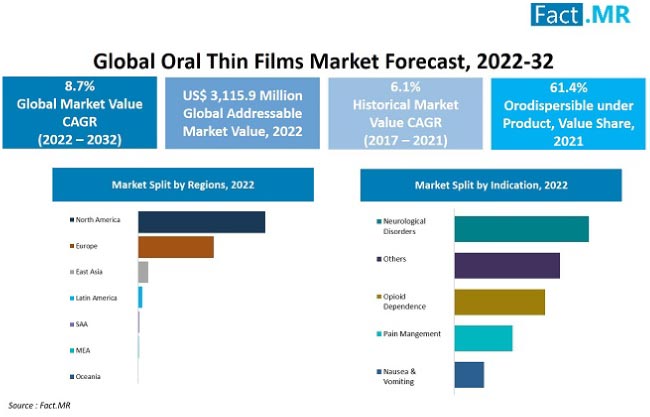Select the East Asia bar
The image size is (650, 417).
click(143, 272)
